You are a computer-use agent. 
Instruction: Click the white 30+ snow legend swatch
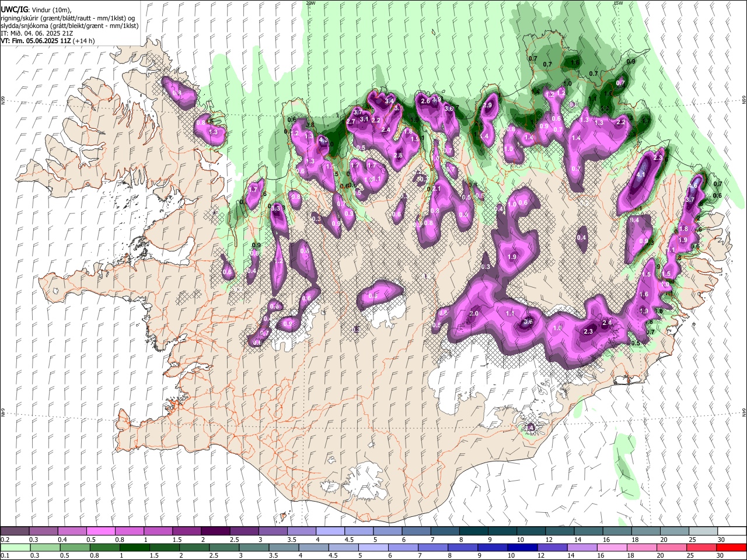pos(732,531)
